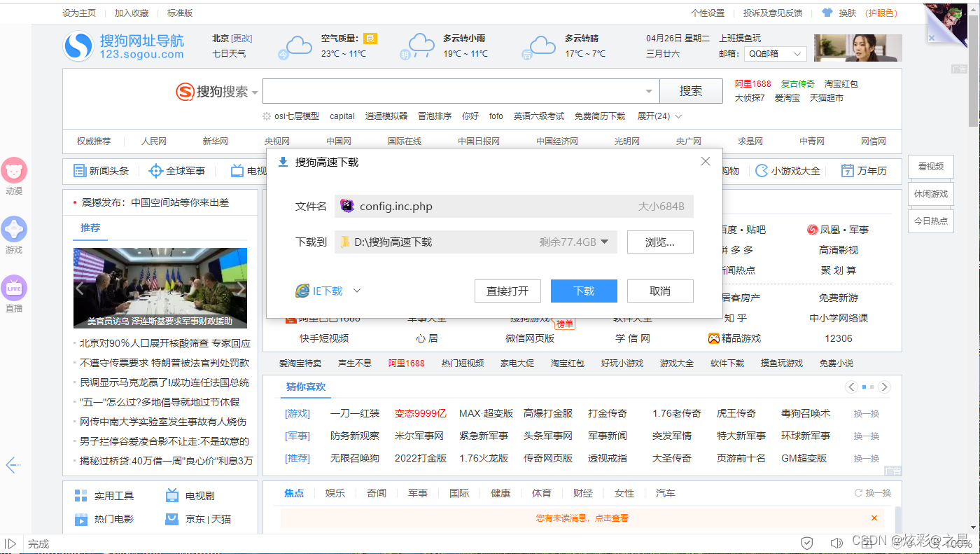Screen dimensions: 980x554
Task: Select the 财经 news tab
Action: [582, 494]
